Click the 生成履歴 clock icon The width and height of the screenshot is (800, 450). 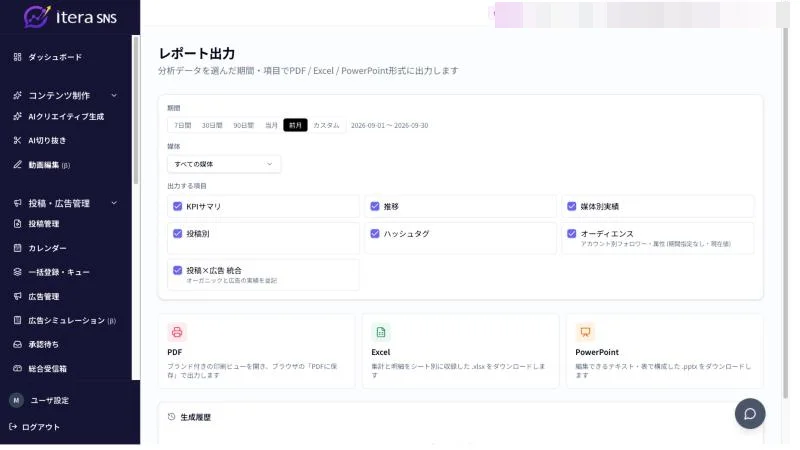[171, 417]
